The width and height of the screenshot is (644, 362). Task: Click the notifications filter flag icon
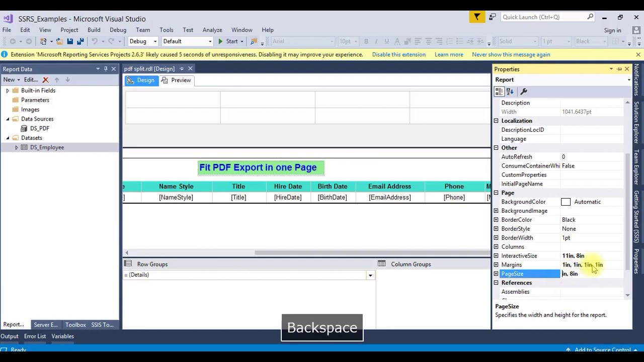coord(477,17)
